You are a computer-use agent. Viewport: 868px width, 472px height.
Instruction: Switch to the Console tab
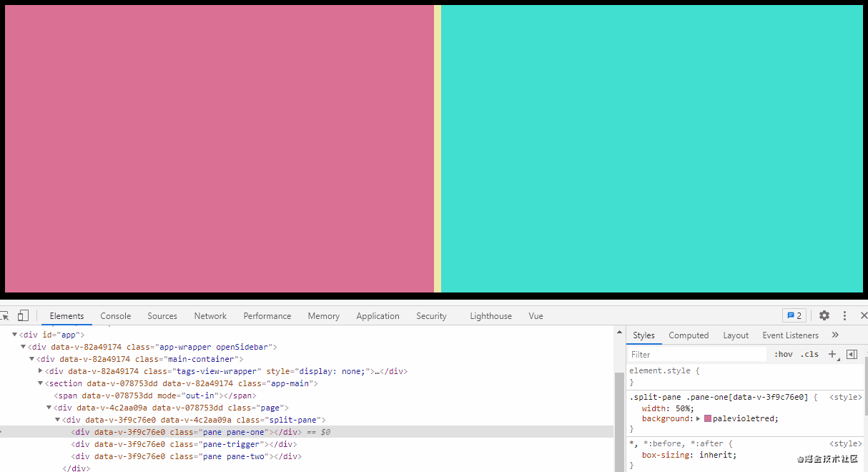pos(115,316)
